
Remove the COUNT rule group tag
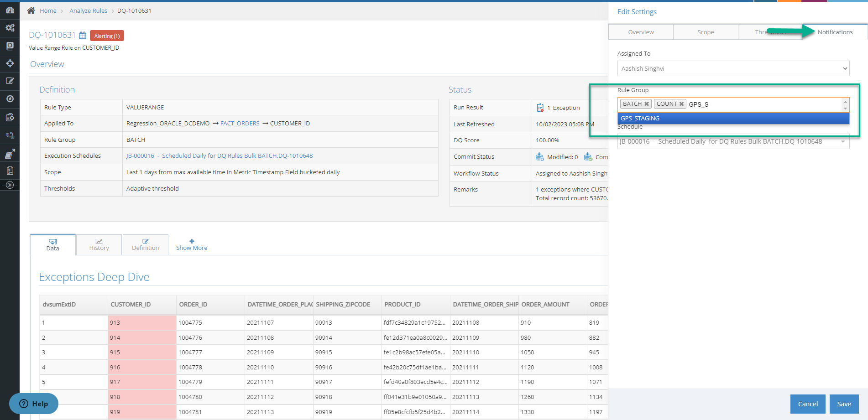pos(681,104)
